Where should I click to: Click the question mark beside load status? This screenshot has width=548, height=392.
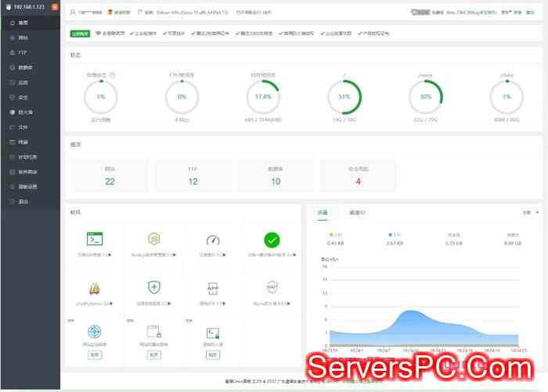click(x=113, y=75)
